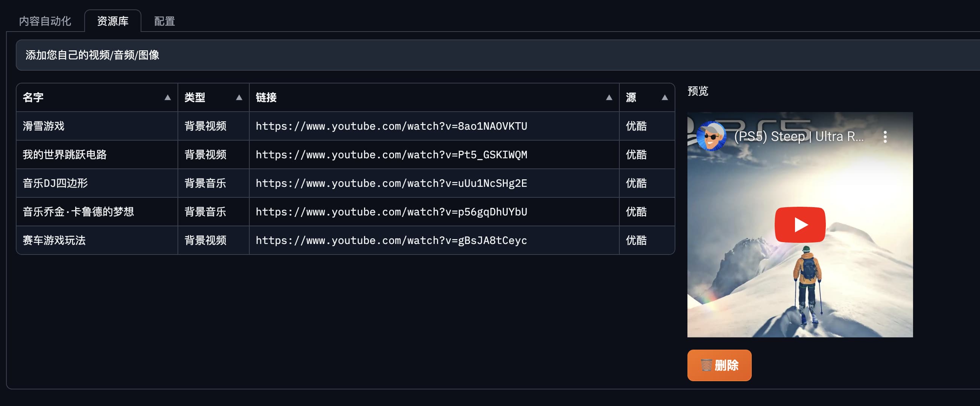This screenshot has height=406, width=980.
Task: Click the YouTube channel avatar icon
Action: (711, 136)
